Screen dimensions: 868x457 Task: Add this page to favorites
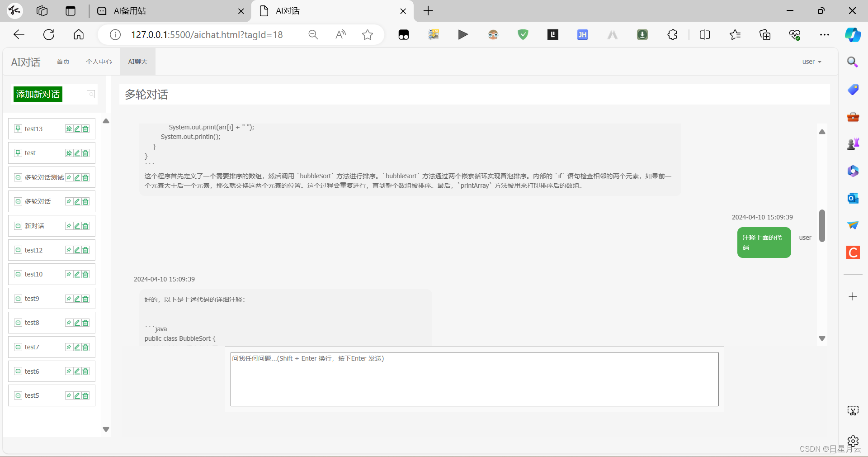368,35
